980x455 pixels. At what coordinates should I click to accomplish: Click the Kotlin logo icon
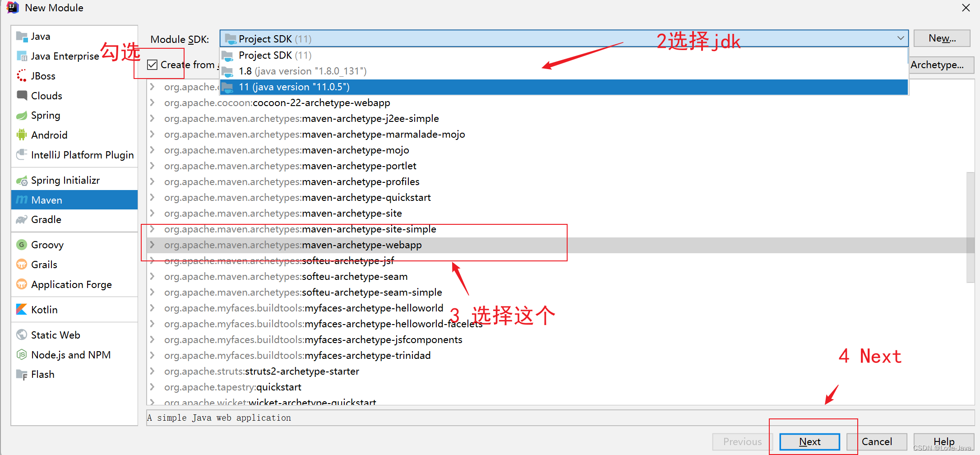(x=22, y=309)
